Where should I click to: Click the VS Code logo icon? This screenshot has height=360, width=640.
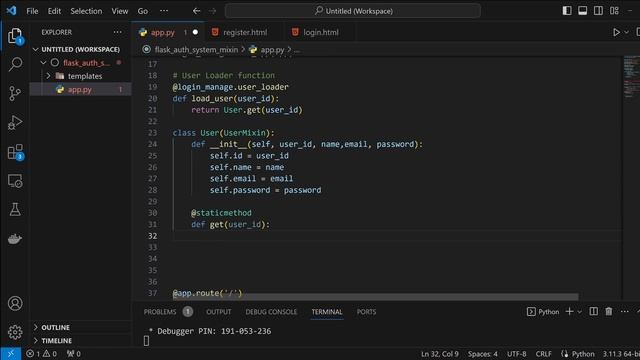pos(11,11)
